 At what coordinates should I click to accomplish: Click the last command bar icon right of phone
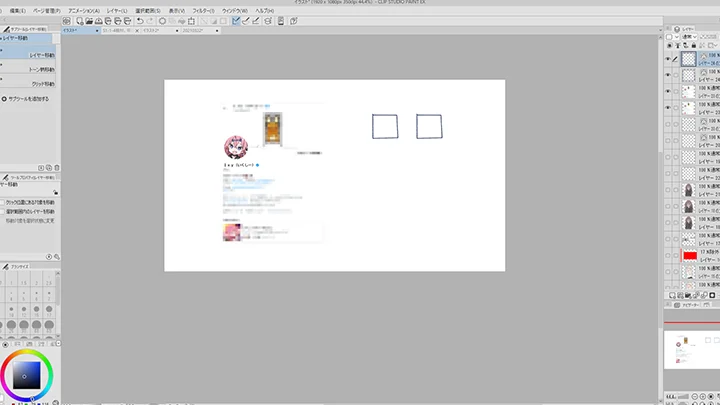[x=294, y=21]
